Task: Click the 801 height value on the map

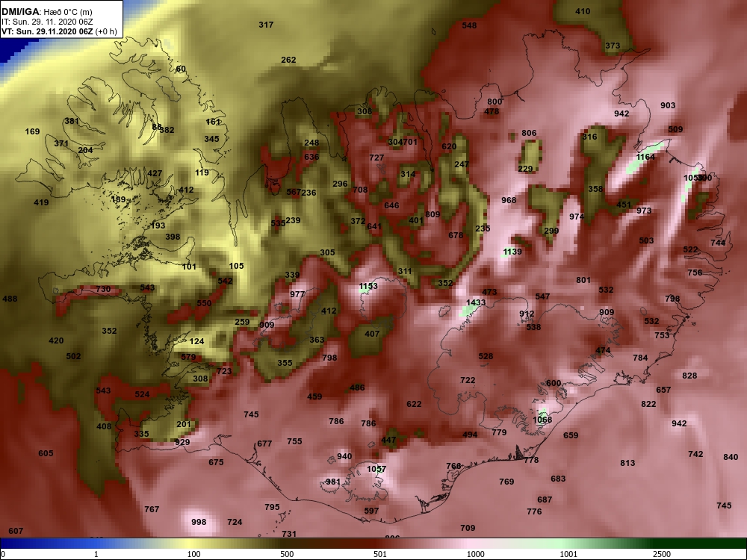Action: [583, 280]
